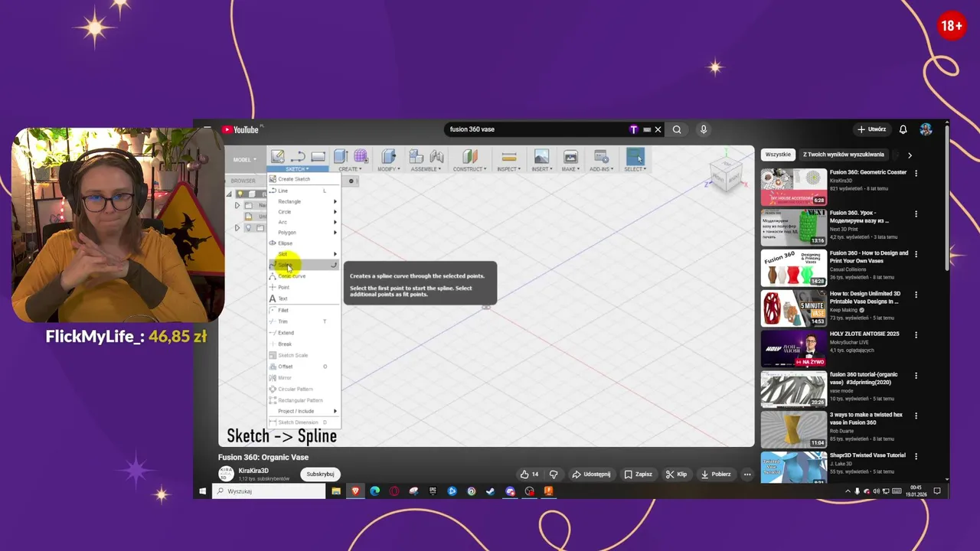This screenshot has width=980, height=551.
Task: Open Brave browser in the taskbar
Action: point(355,491)
